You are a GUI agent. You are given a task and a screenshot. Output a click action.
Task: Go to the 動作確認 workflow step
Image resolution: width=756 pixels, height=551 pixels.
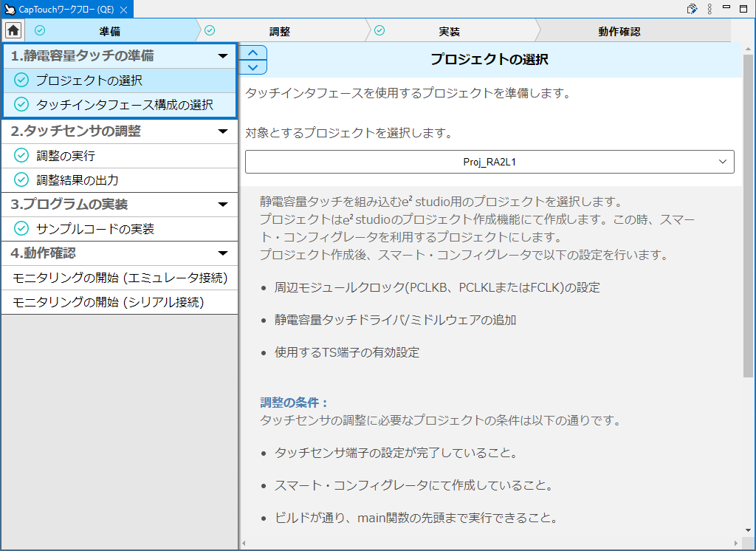619,31
